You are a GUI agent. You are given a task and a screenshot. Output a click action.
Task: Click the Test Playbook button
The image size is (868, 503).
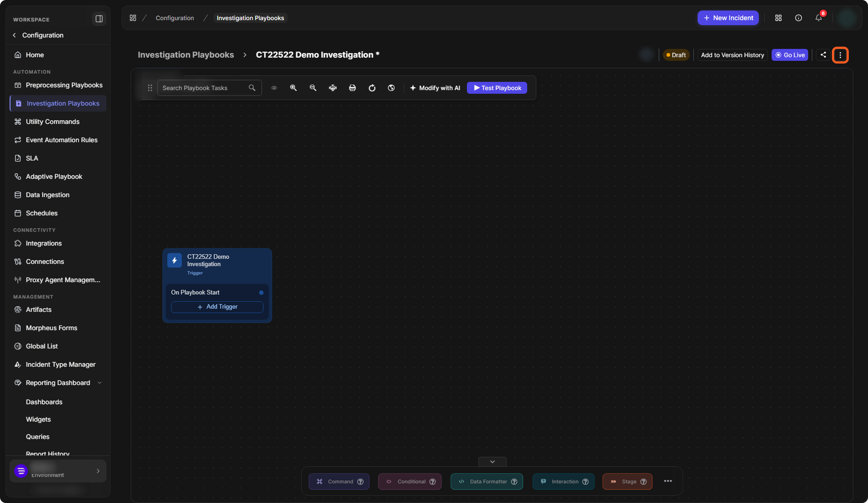pos(497,88)
